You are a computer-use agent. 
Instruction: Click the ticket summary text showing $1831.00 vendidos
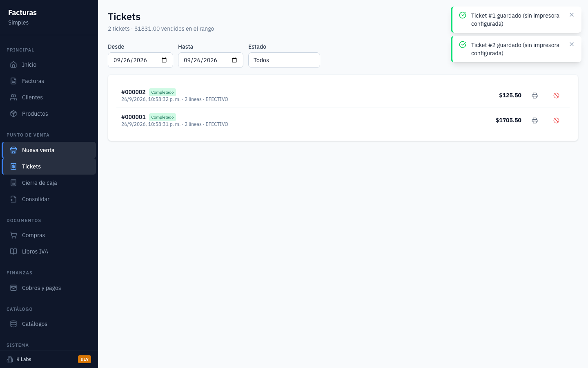coord(161,29)
